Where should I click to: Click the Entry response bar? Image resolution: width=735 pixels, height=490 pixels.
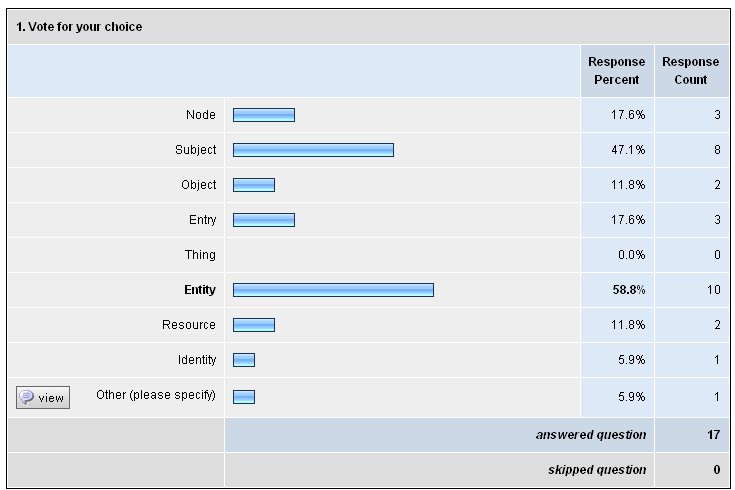point(264,220)
